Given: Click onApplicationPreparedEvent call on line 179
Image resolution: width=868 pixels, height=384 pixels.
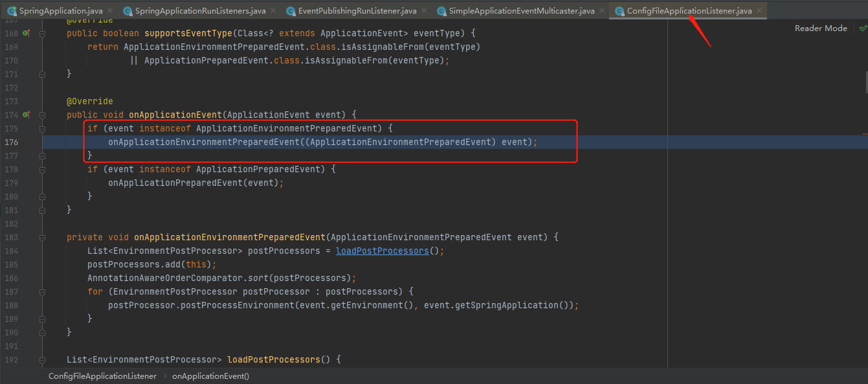Looking at the screenshot, I should coord(175,183).
